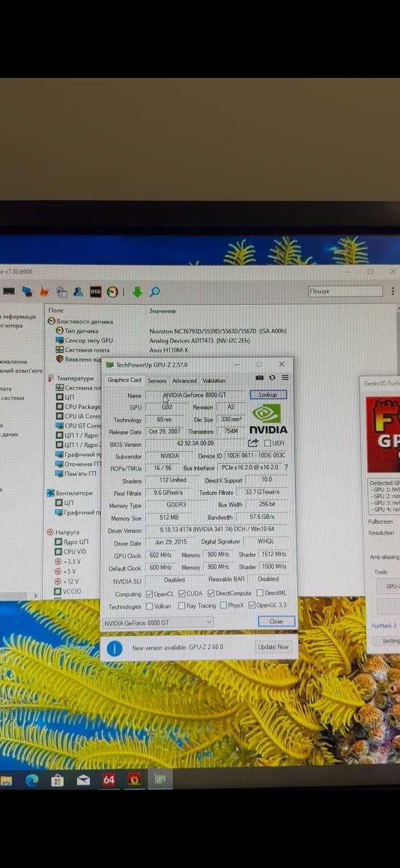Click the AIDA64 OSD toolbar icon
Image resolution: width=400 pixels, height=868 pixels.
point(96,292)
